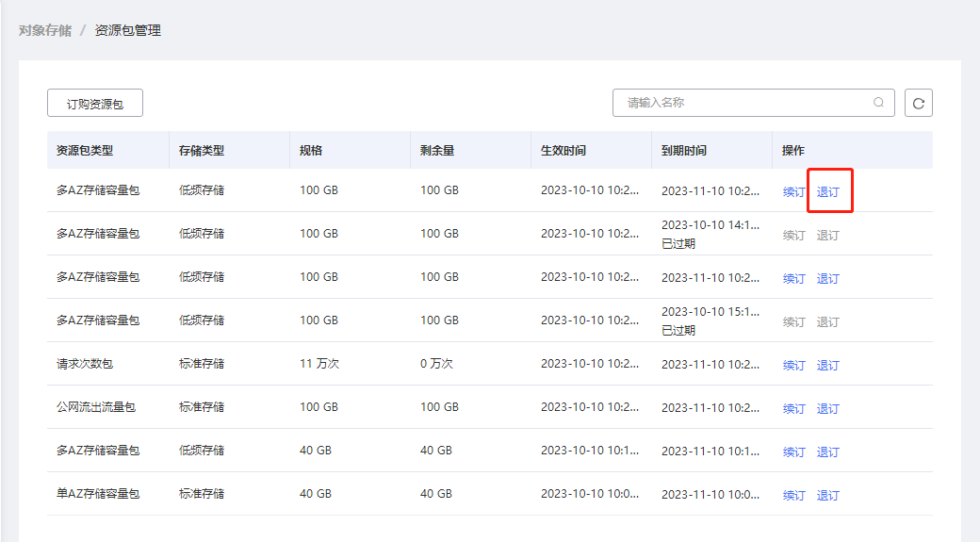Unsubscribe the 公网流出流量包 via 退订
The width and height of the screenshot is (980, 542).
(x=828, y=408)
